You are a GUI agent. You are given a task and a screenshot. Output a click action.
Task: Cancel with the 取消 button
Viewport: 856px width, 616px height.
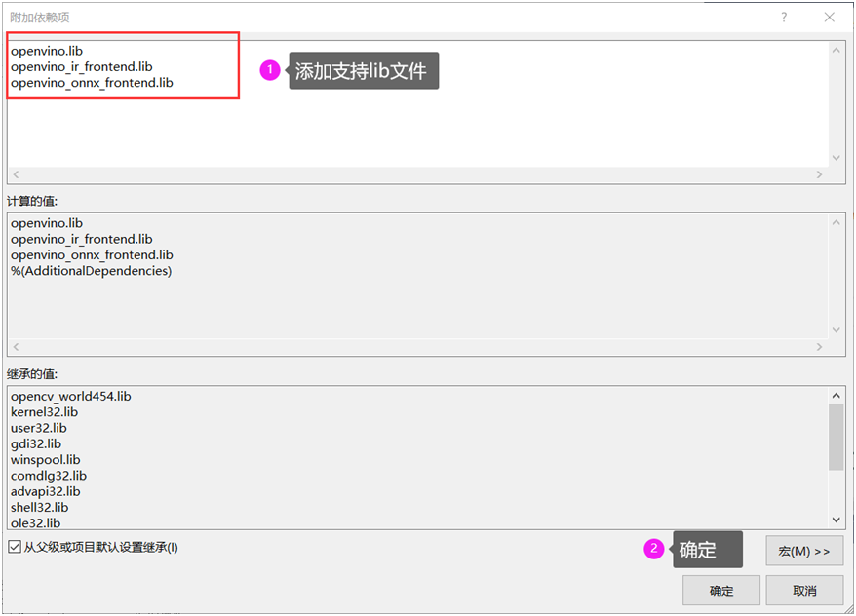[804, 591]
